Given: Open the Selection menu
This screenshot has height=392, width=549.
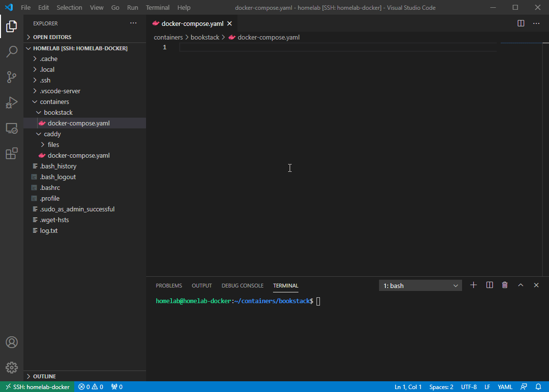Looking at the screenshot, I should click(x=69, y=7).
